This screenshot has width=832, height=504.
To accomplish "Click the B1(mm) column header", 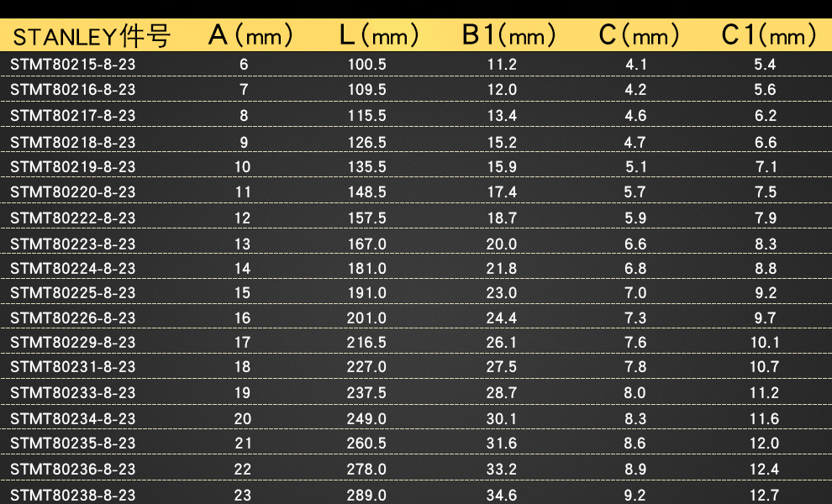I will [508, 36].
